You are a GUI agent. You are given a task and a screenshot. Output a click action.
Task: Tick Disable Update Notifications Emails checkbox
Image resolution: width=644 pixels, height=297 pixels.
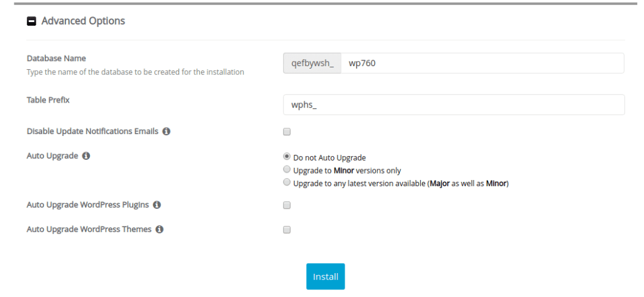287,132
